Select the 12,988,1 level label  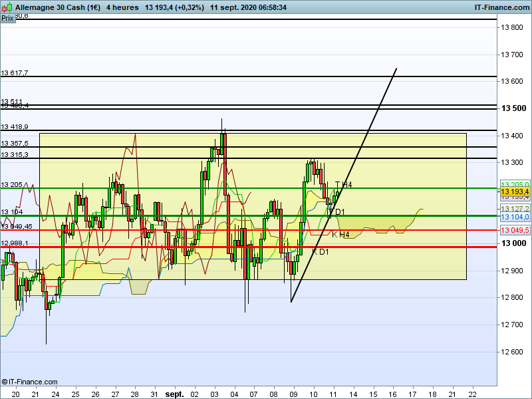click(15, 243)
